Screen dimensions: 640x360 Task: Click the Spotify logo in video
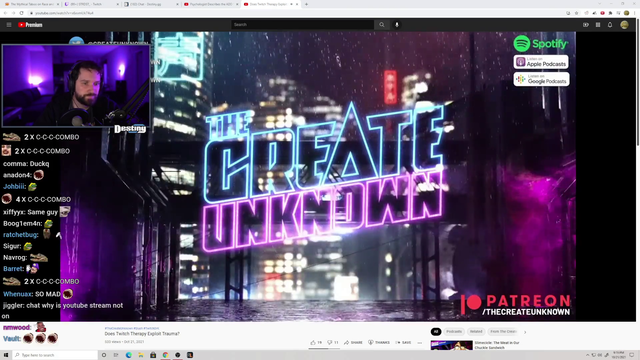click(541, 44)
